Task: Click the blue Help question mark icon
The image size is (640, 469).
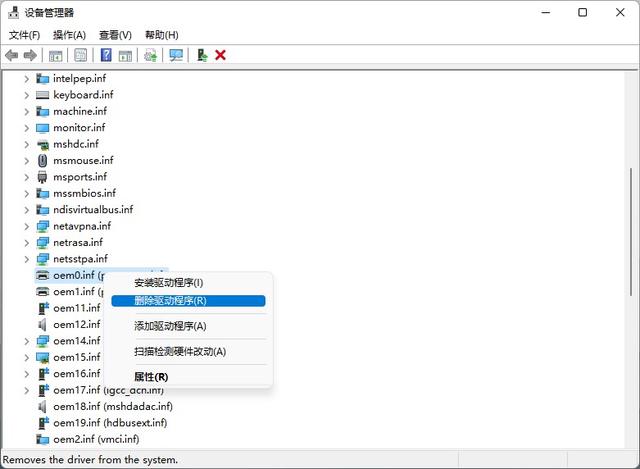Action: coord(106,55)
